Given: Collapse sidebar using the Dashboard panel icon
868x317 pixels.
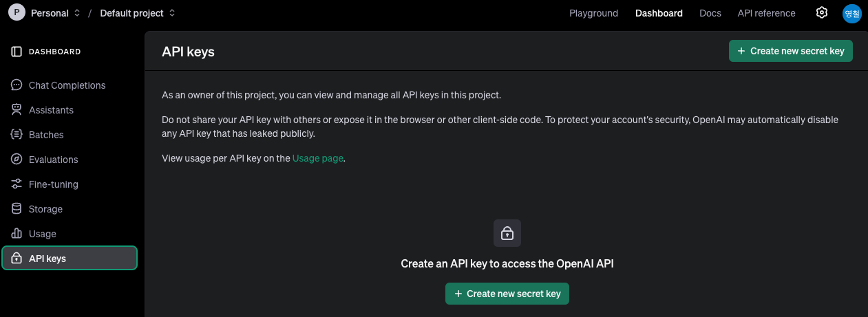Looking at the screenshot, I should (17, 52).
